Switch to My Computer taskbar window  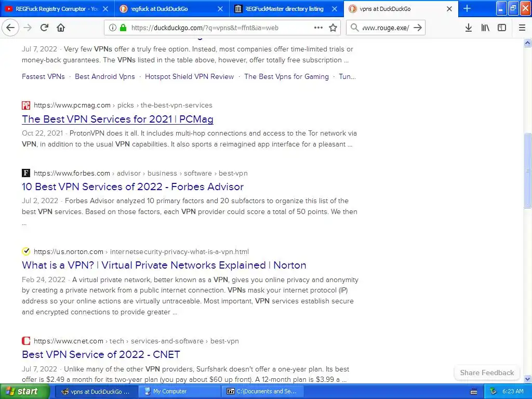(x=180, y=392)
